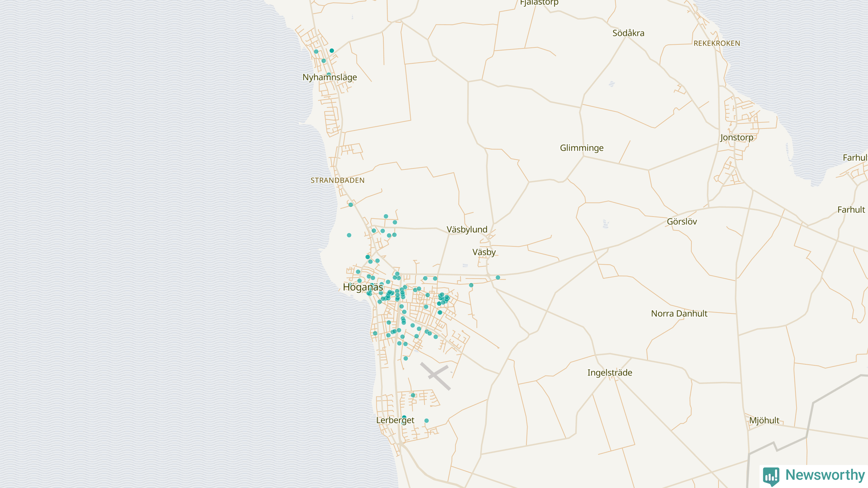Click the Norra Danhult label
This screenshot has height=488, width=868.
click(679, 313)
